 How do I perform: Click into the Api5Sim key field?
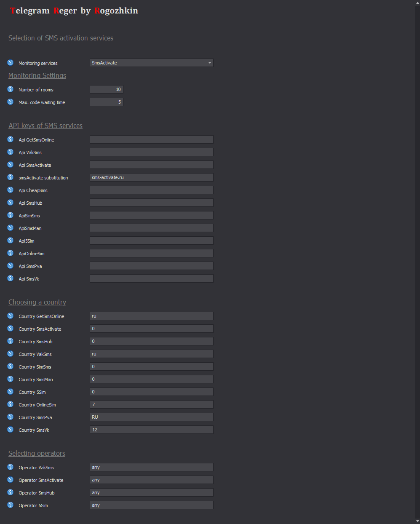pyautogui.click(x=152, y=241)
